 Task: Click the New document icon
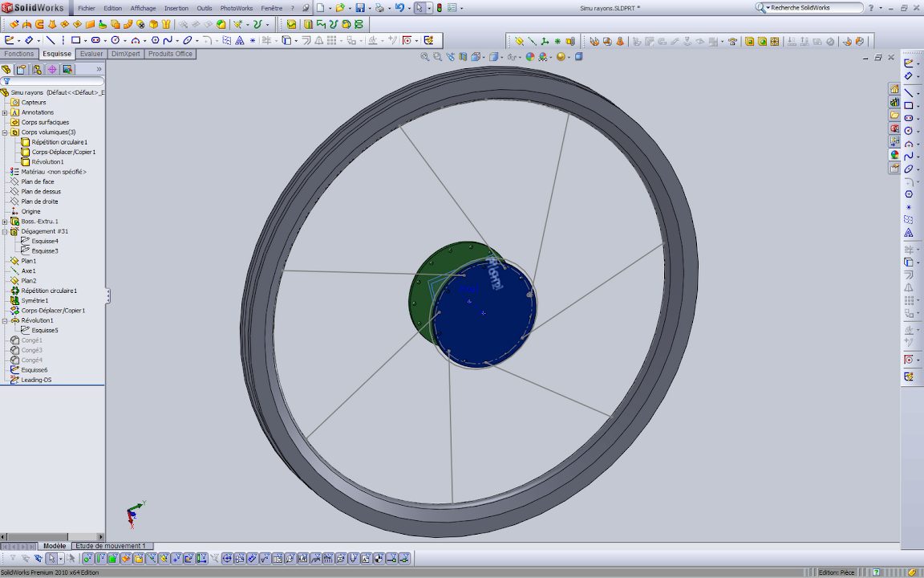pos(321,8)
